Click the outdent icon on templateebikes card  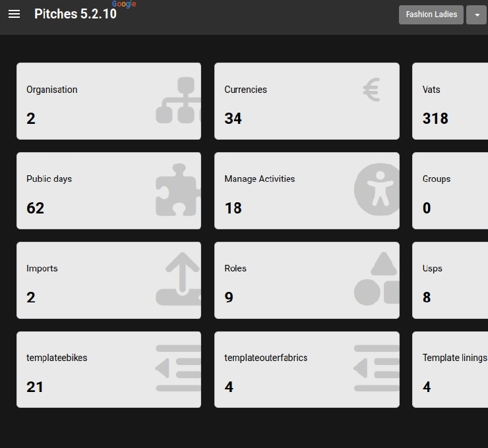point(178,368)
